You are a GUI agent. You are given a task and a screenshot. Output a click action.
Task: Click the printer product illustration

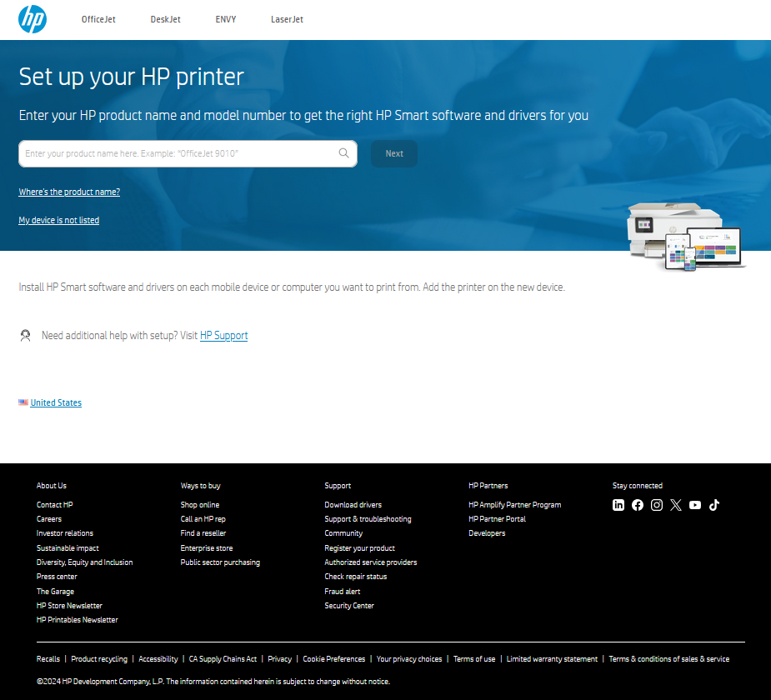(x=685, y=235)
